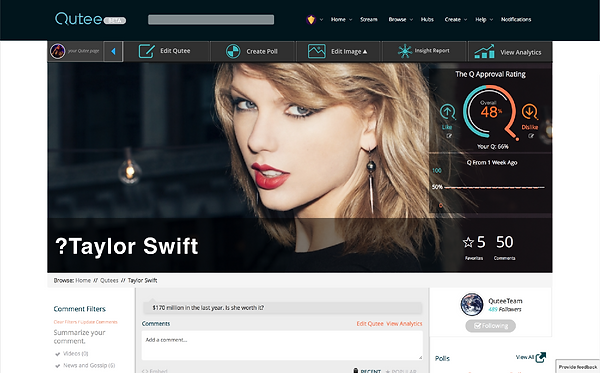The height and width of the screenshot is (373, 600).
Task: Expand the Edit Image triangle arrow
Action: pyautogui.click(x=365, y=52)
